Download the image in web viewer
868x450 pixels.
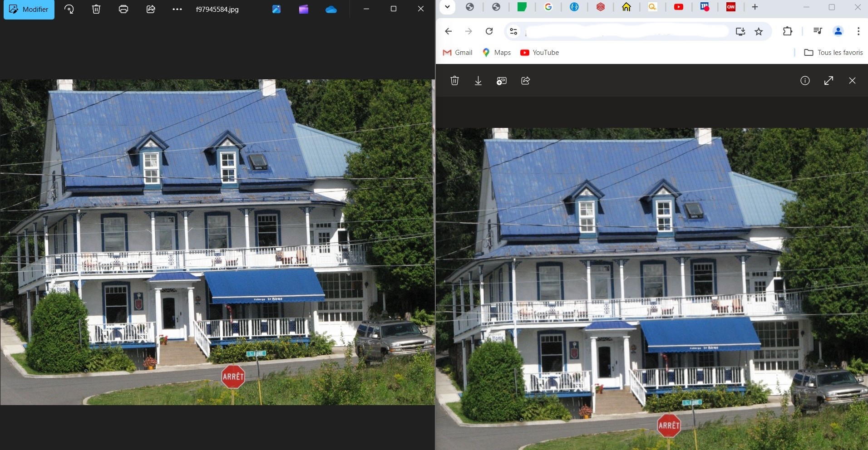tap(478, 81)
